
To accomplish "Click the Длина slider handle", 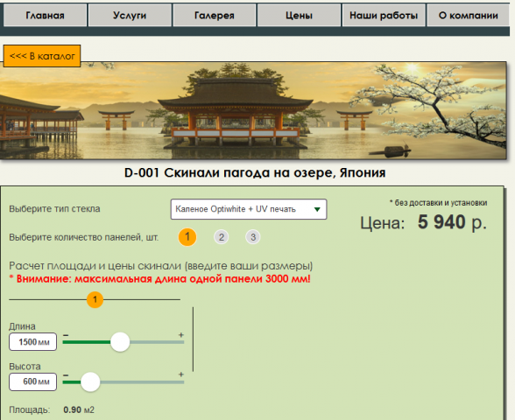I will point(120,342).
